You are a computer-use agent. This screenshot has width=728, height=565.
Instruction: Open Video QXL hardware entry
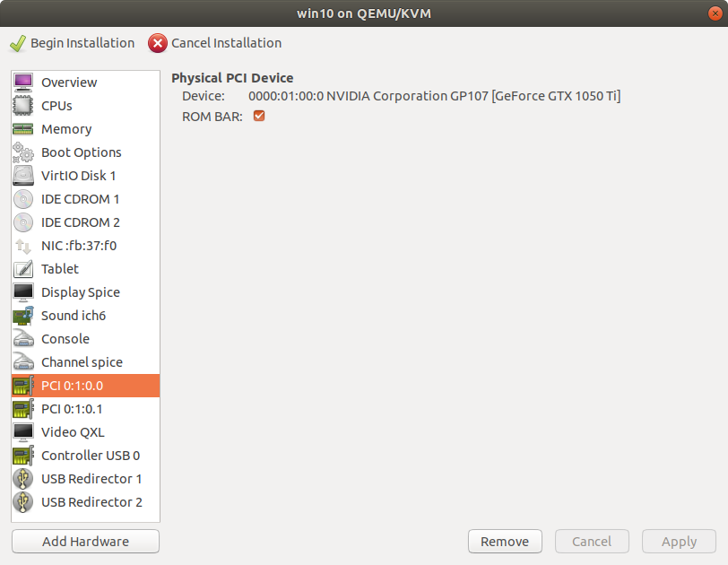(x=73, y=432)
